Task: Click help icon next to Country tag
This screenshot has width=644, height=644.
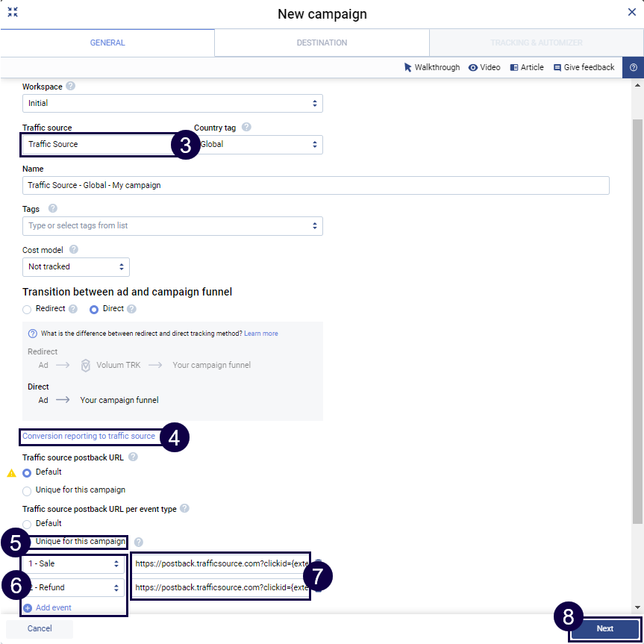Action: coord(246,128)
